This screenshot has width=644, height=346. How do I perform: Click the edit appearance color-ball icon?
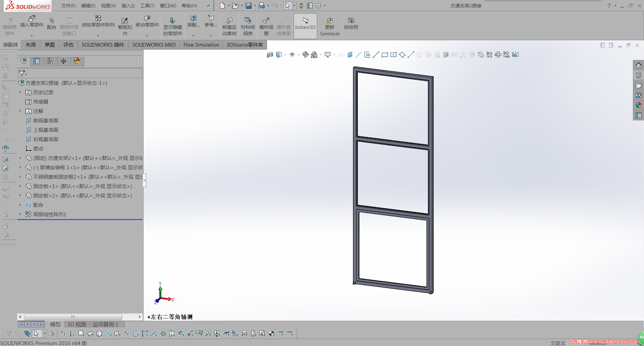pyautogui.click(x=305, y=55)
